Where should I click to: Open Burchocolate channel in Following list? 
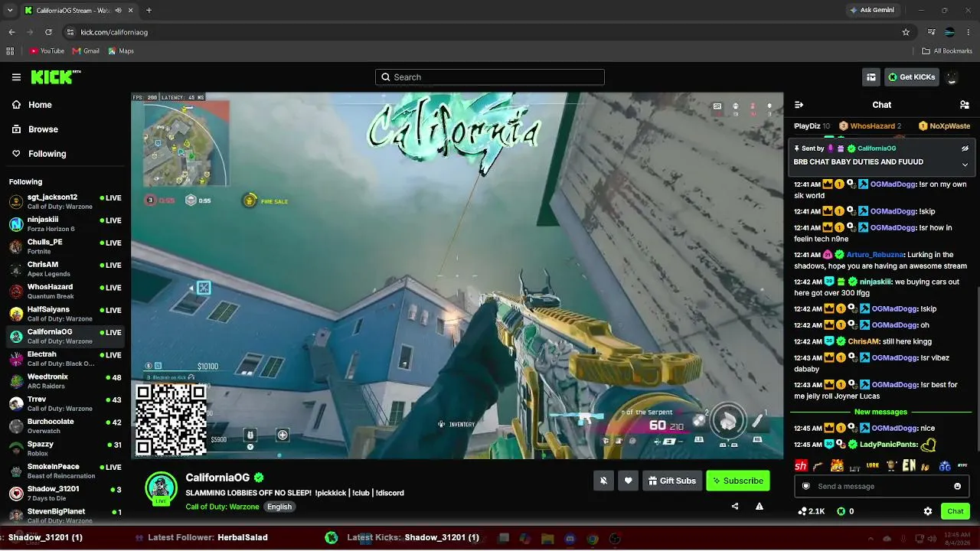65,426
